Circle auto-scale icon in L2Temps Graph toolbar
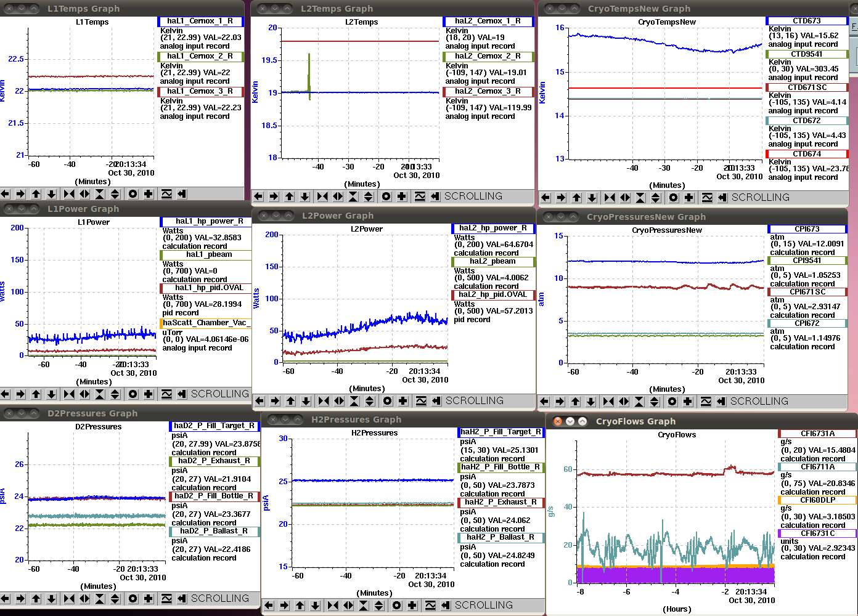The image size is (858, 616). tap(386, 197)
